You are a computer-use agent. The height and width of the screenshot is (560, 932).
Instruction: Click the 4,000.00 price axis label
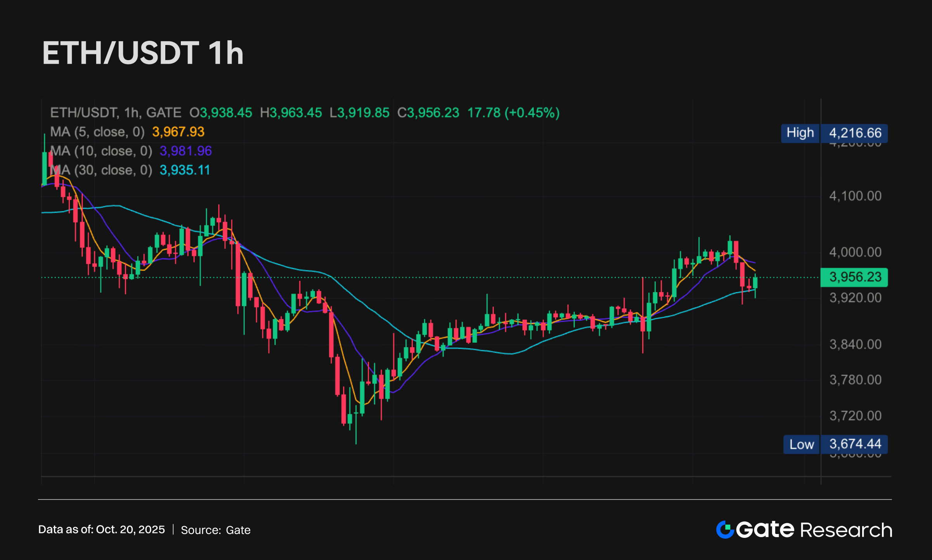855,252
